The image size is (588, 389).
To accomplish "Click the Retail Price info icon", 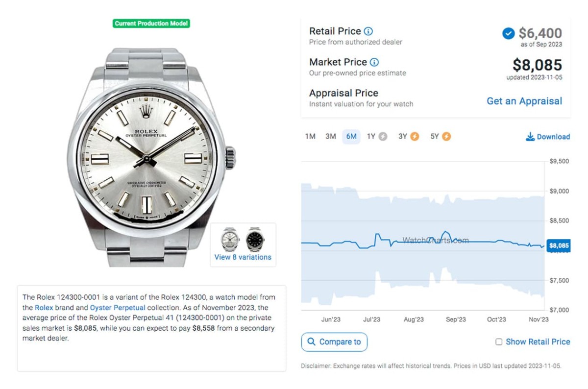I will pos(368,31).
